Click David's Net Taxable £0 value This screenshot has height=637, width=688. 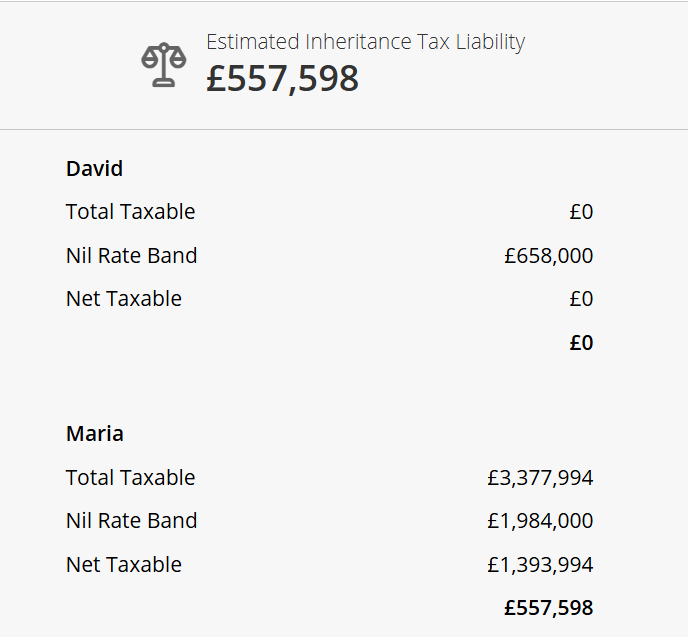coord(581,299)
